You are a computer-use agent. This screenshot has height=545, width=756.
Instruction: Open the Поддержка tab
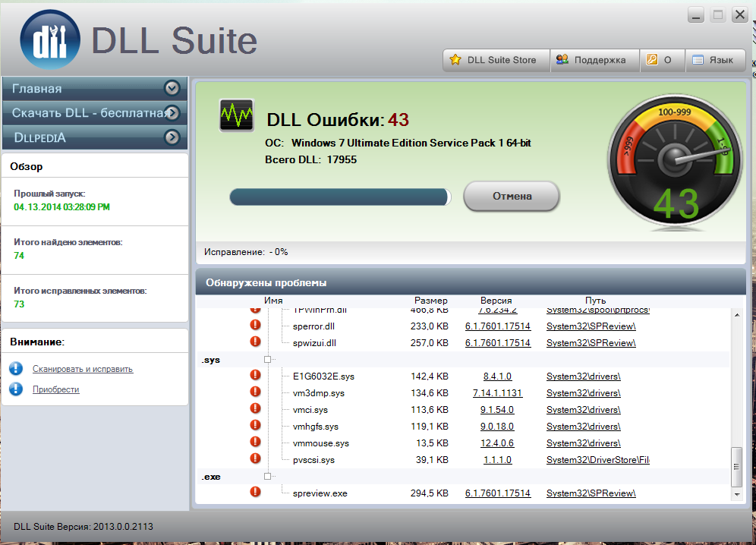[595, 60]
